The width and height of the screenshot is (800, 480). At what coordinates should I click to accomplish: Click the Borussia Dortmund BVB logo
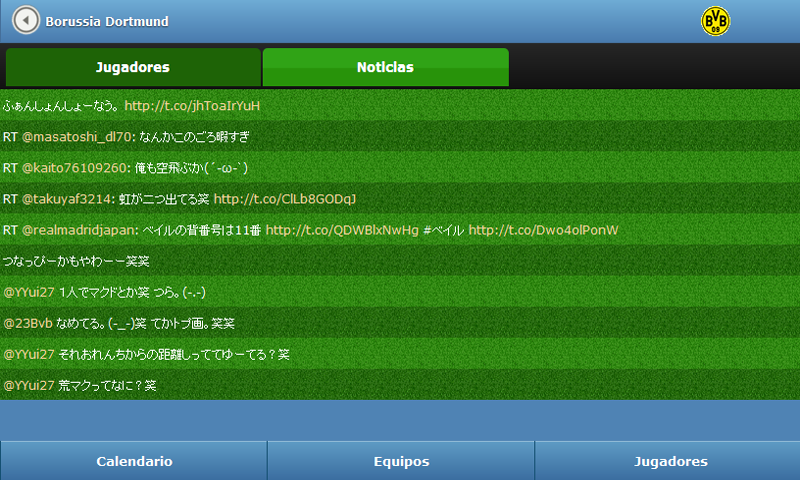coord(715,21)
